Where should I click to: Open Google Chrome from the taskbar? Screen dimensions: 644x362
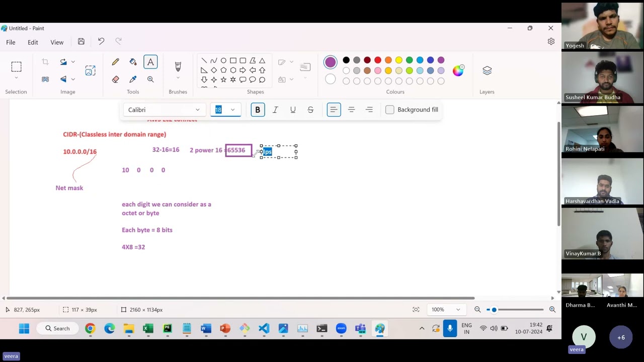[90, 328]
